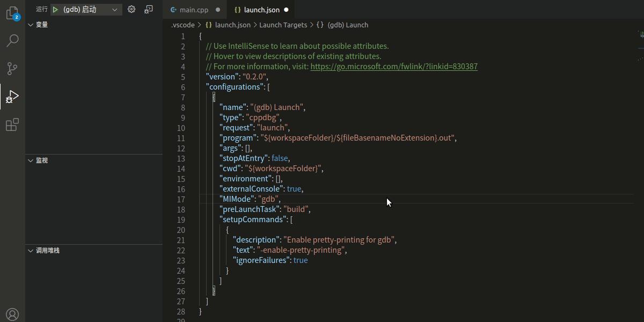This screenshot has width=644, height=322.
Task: Open the go.microsoft.com fwlink hyperlink
Action: (393, 67)
